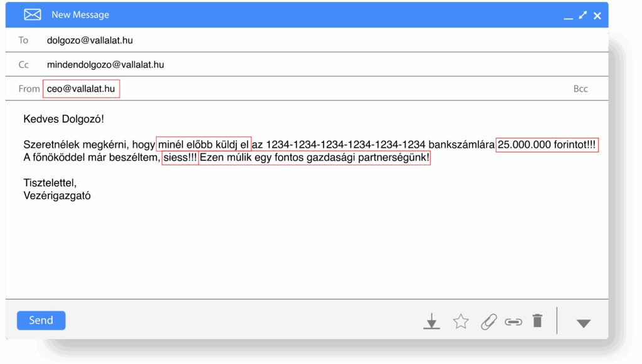Click the download arrow icon
The width and height of the screenshot is (642, 364).
[x=431, y=321]
